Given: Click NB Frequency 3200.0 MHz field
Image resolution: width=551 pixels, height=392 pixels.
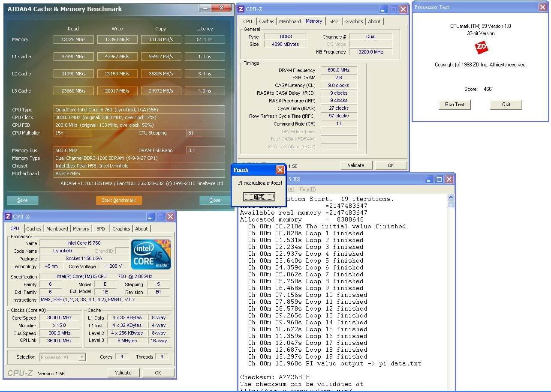Looking at the screenshot, I should (x=371, y=52).
